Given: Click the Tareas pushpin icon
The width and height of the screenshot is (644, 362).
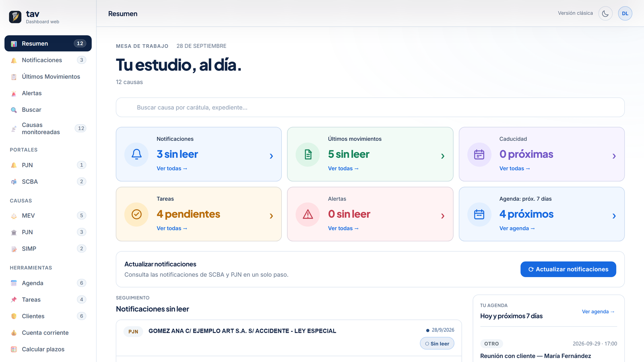Looking at the screenshot, I should click(x=14, y=300).
